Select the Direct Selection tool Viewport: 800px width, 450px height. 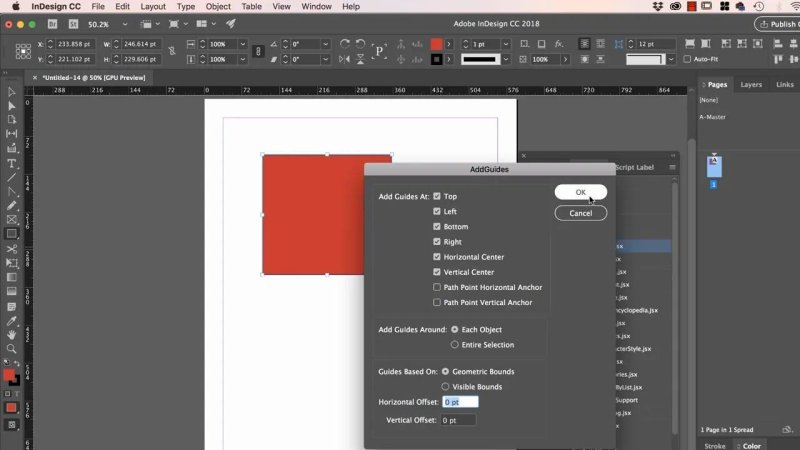point(11,106)
